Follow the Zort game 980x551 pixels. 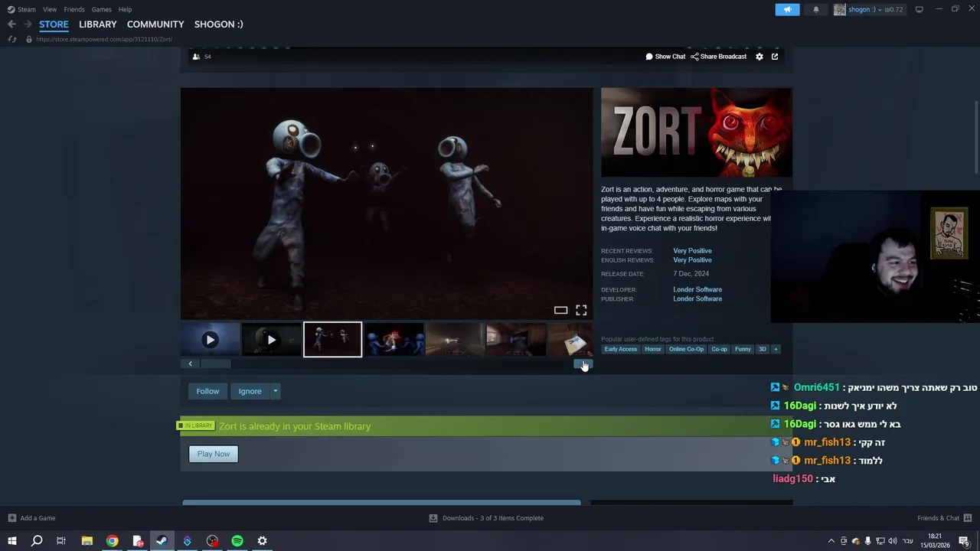pyautogui.click(x=207, y=391)
